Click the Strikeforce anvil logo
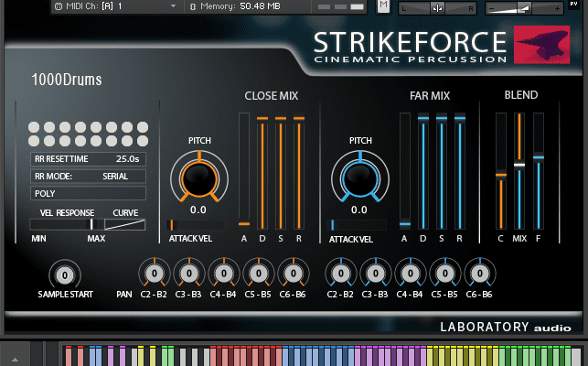The width and height of the screenshot is (588, 366). (547, 44)
